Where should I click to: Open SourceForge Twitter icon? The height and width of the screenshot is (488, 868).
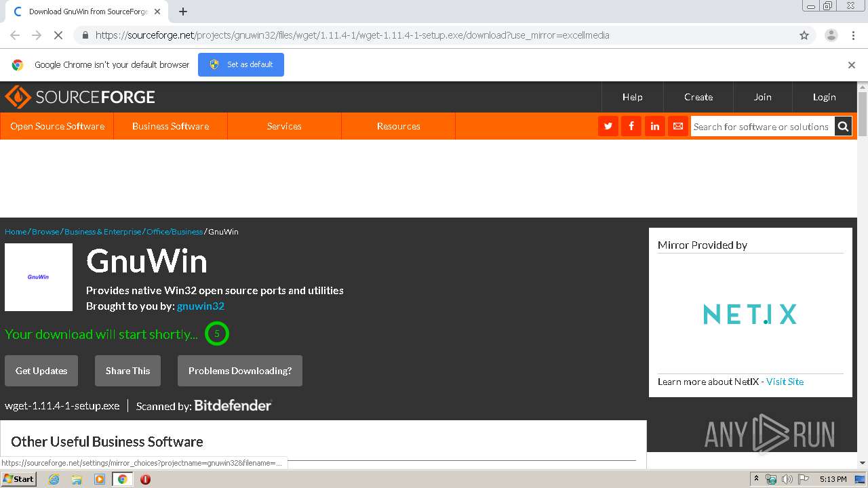click(608, 126)
